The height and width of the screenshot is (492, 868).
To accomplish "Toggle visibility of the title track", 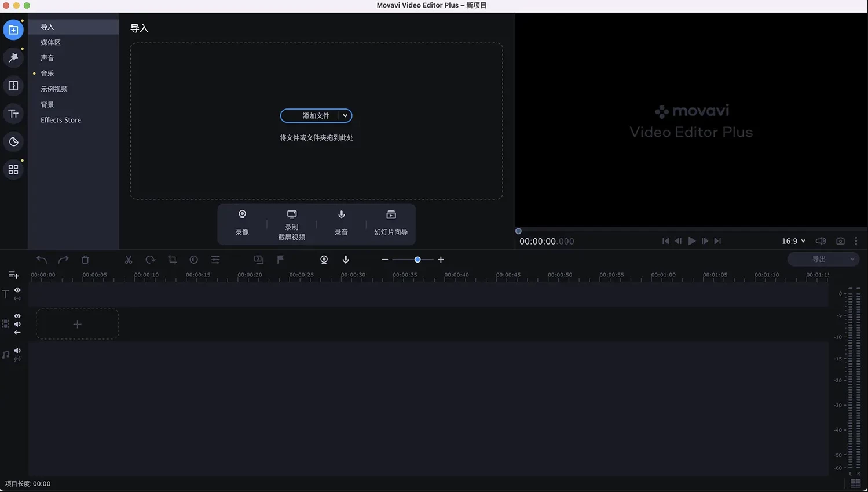I will pos(17,290).
